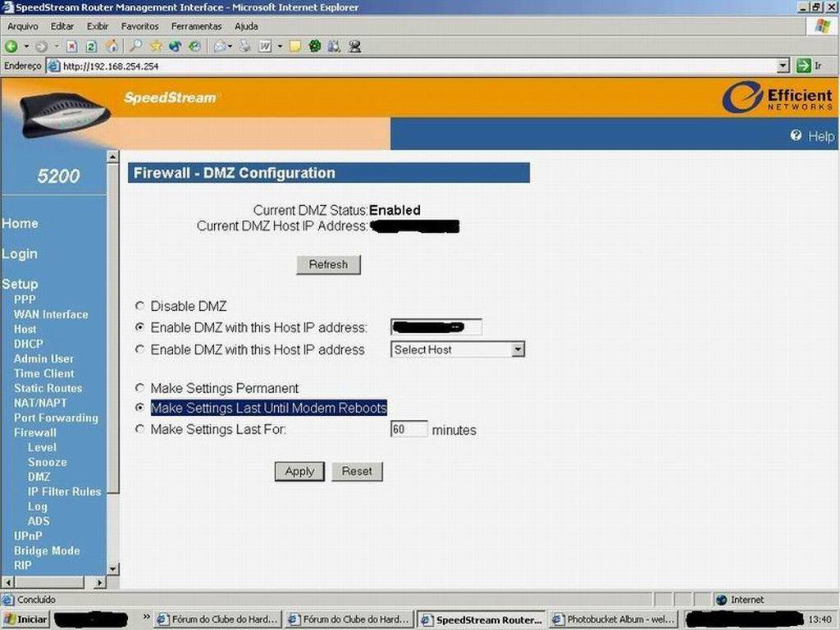The image size is (840, 630).
Task: Open the Help question mark icon
Action: pos(796,135)
